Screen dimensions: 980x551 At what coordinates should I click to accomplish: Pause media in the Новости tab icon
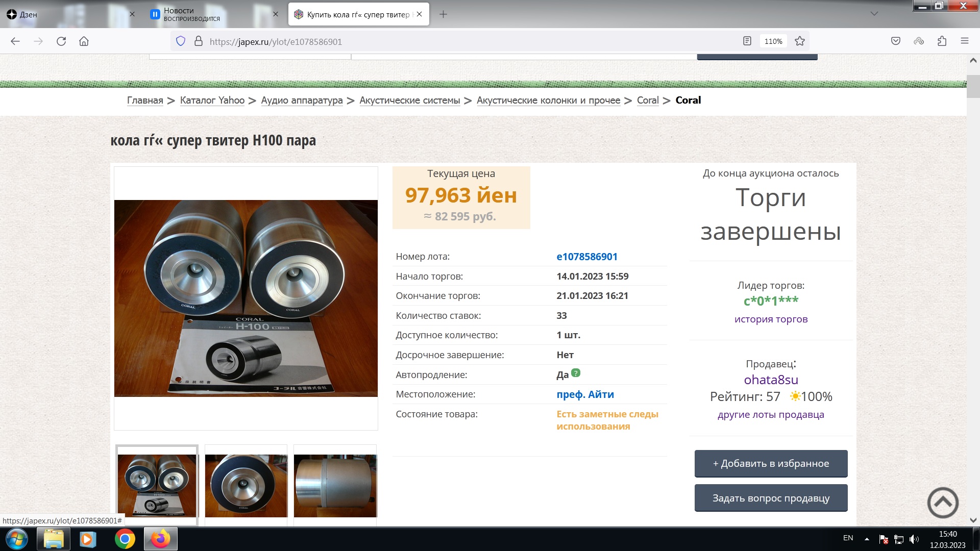coord(155,14)
